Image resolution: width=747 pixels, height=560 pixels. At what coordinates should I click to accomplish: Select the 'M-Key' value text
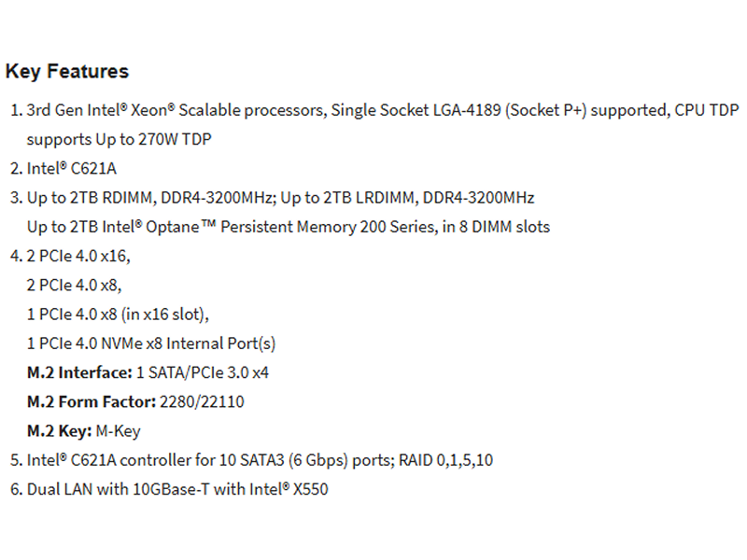coord(119,431)
